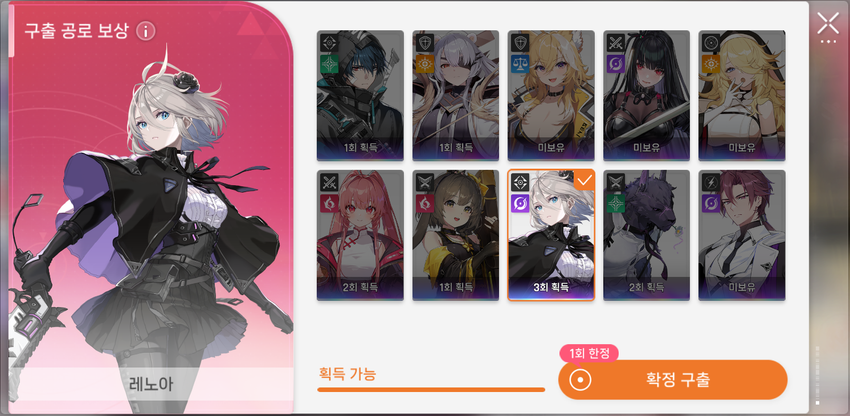Click the red flame icon on the pink-haired girl card

tap(329, 203)
